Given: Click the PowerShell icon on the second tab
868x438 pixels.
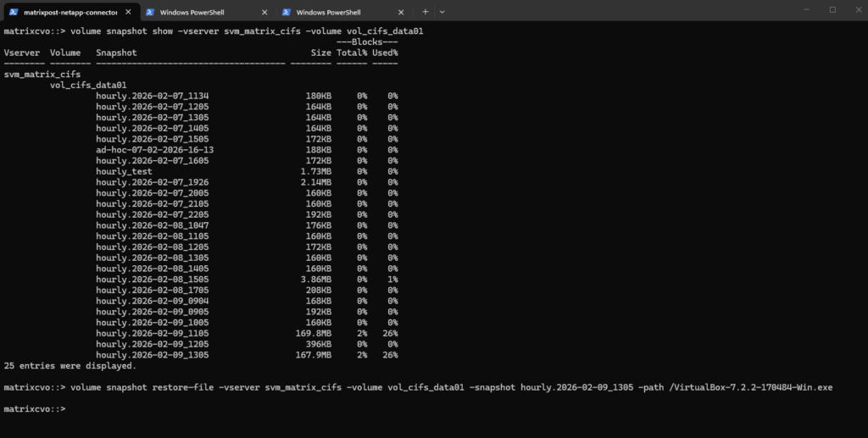Looking at the screenshot, I should coord(149,12).
